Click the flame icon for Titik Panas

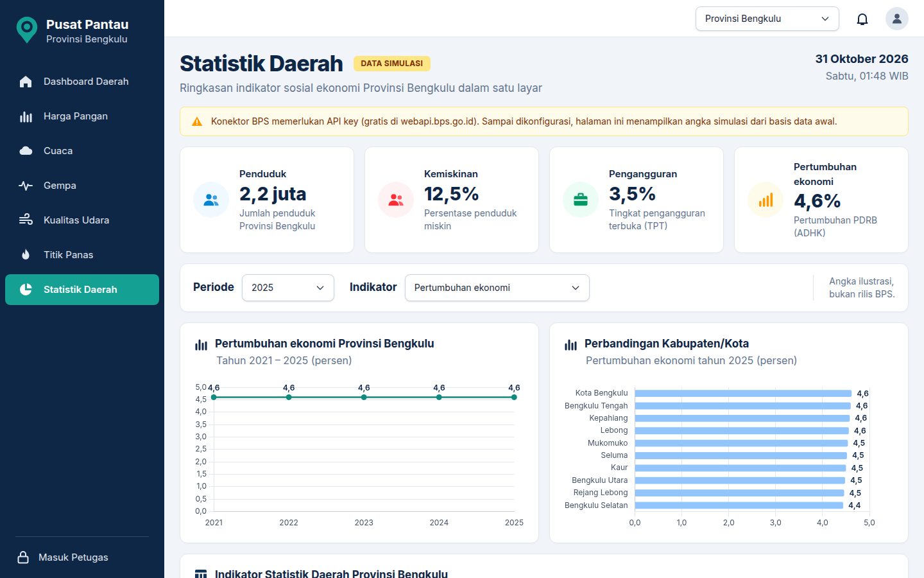[26, 255]
